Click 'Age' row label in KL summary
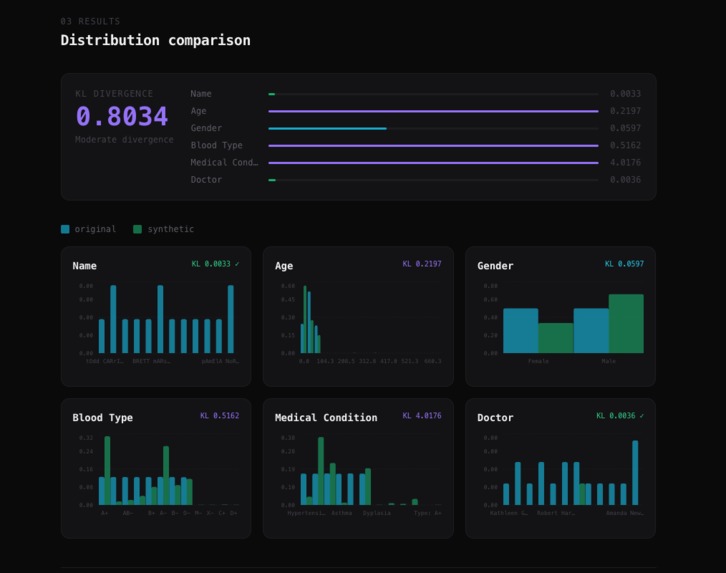The image size is (726, 573). (x=198, y=111)
